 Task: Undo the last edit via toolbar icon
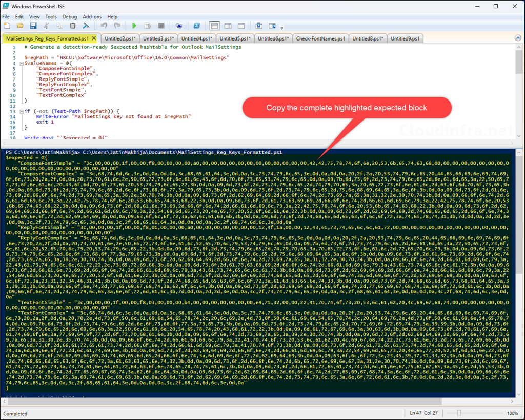point(104,26)
